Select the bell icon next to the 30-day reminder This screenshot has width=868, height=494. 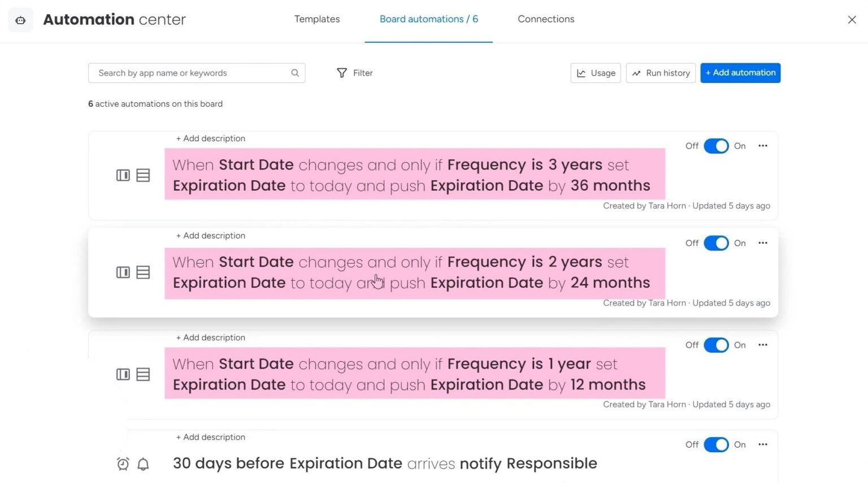pos(143,464)
